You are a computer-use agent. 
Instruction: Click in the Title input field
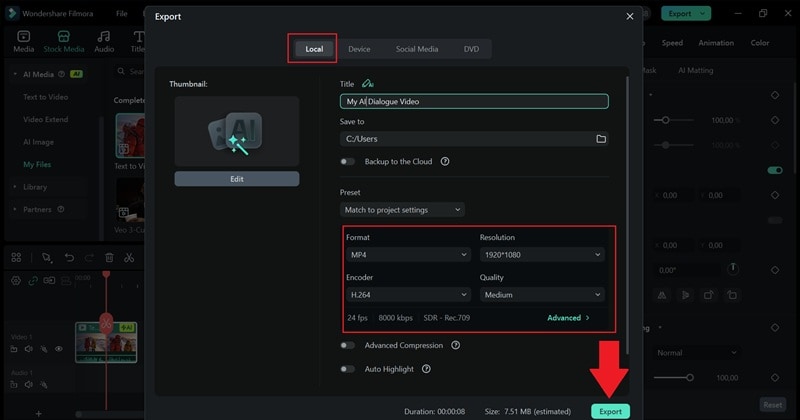[x=474, y=101]
